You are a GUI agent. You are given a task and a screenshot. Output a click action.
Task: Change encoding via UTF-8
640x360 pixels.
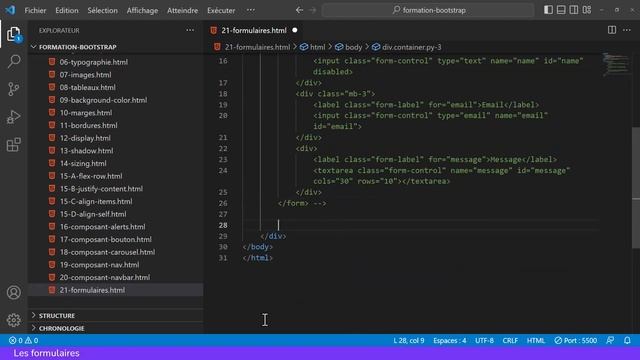tap(484, 340)
